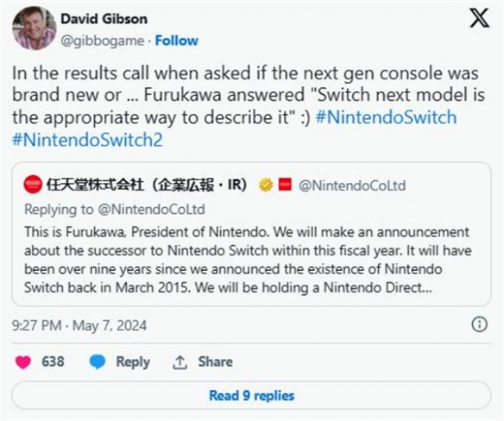Click the Read 9 replies button
The width and height of the screenshot is (504, 421).
pyautogui.click(x=251, y=395)
